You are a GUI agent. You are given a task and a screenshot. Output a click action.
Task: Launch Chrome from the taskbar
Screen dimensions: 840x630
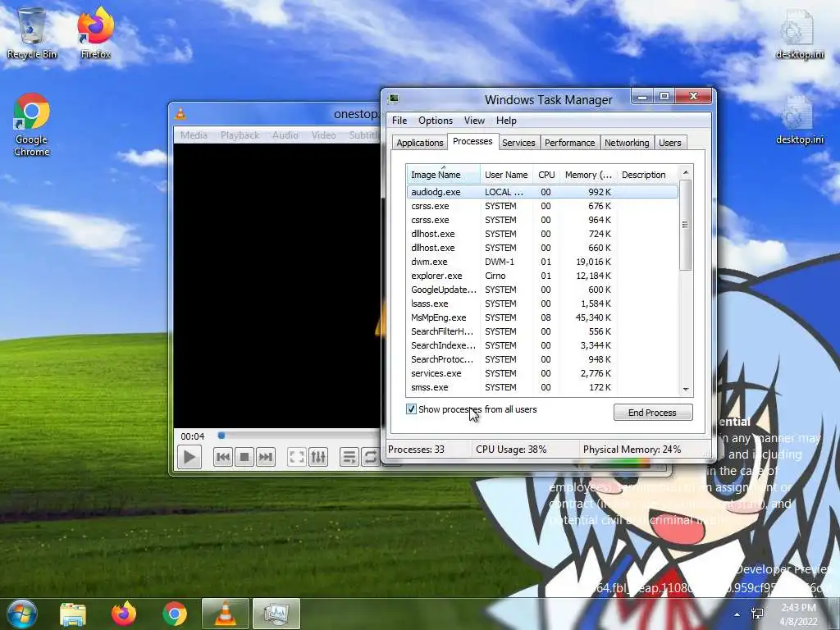(175, 614)
